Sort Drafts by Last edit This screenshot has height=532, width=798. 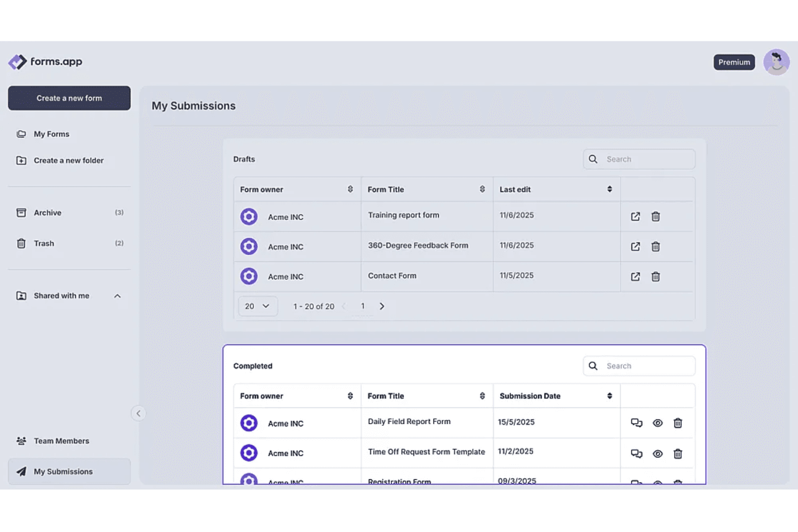tap(610, 189)
